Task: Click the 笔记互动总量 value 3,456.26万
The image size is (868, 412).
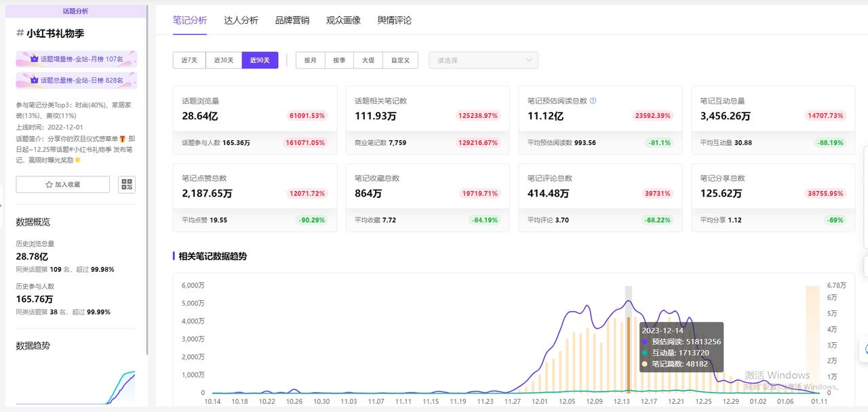Action: point(726,116)
